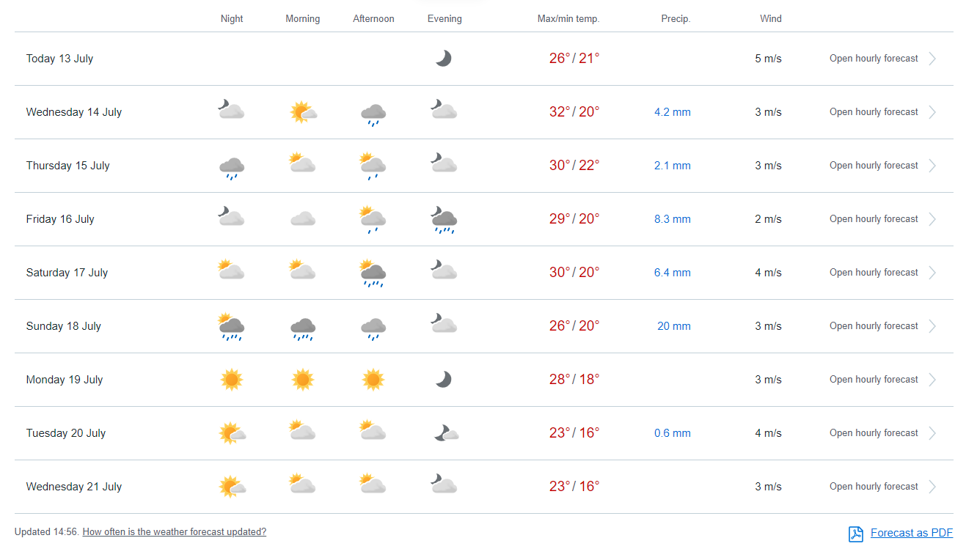
Task: Click Sunday 18 July morning rain icon
Action: pyautogui.click(x=302, y=328)
